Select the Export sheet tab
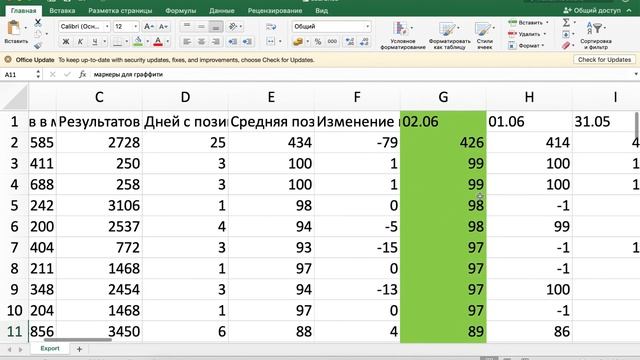The height and width of the screenshot is (360, 640). (x=50, y=349)
